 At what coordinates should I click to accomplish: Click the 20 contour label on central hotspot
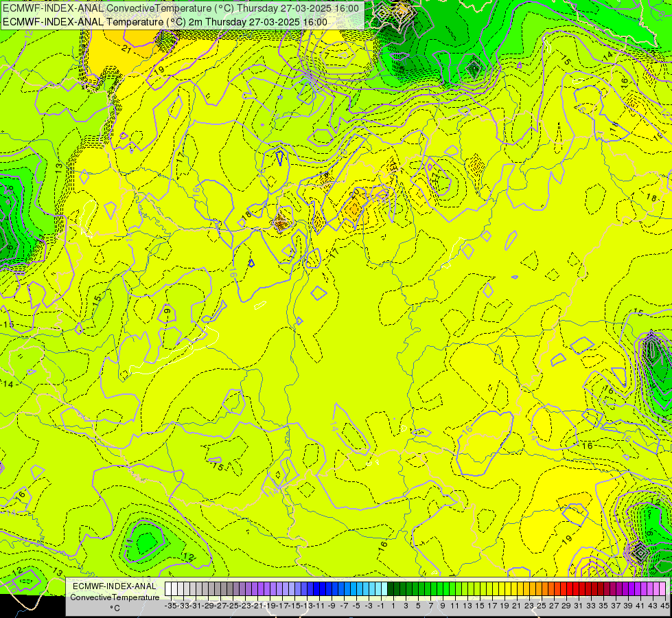pyautogui.click(x=354, y=193)
